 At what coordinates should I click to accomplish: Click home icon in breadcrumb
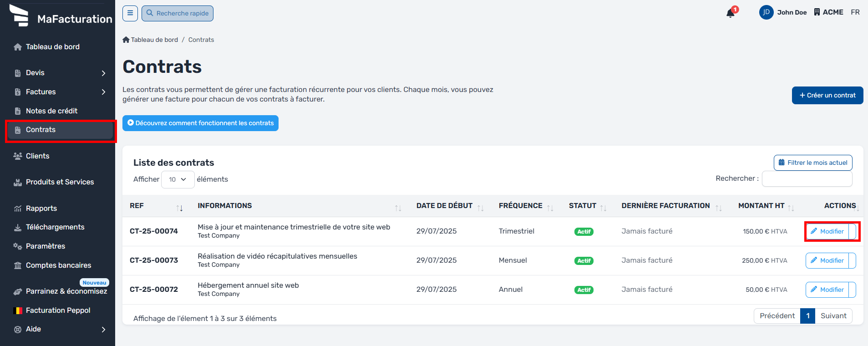[126, 40]
